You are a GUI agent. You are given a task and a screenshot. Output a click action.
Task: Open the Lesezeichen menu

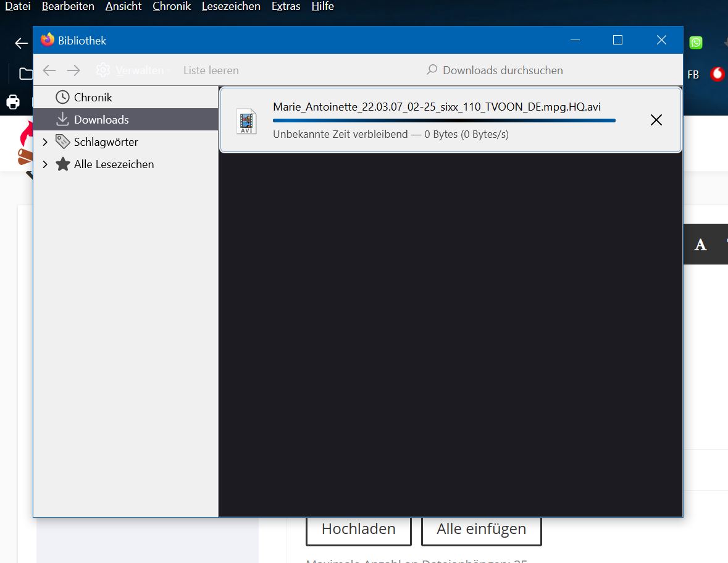click(231, 7)
